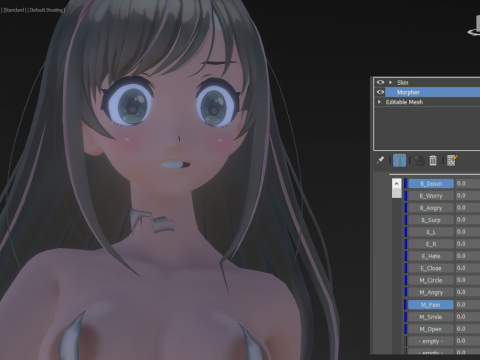Viewport: 480px width, 360px height.
Task: Hide the Skin modifier with its eye icon
Action: pos(380,82)
